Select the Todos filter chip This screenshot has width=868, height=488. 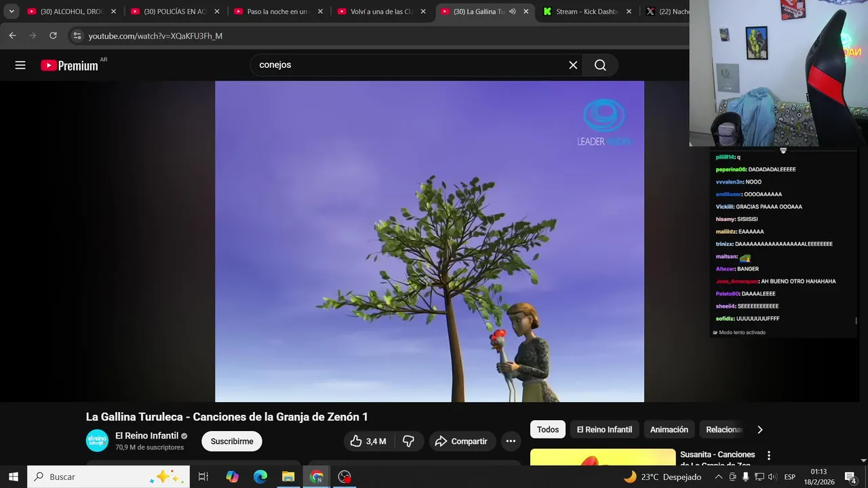[x=548, y=430]
